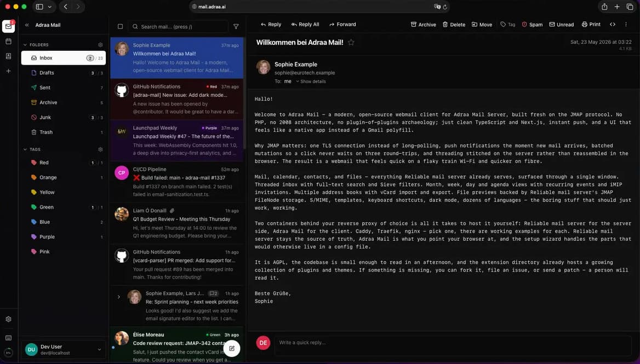Filter by the Red tag

[x=63, y=163]
